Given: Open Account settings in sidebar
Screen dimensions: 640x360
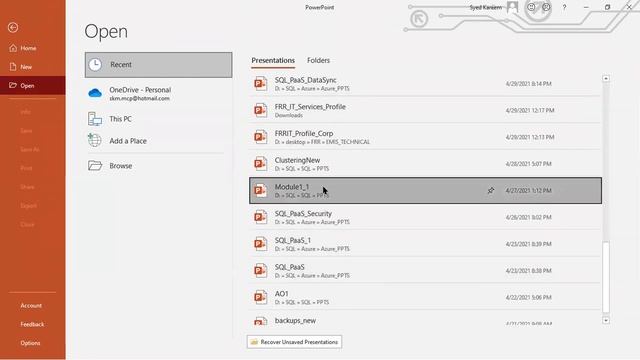Looking at the screenshot, I should pos(31,305).
